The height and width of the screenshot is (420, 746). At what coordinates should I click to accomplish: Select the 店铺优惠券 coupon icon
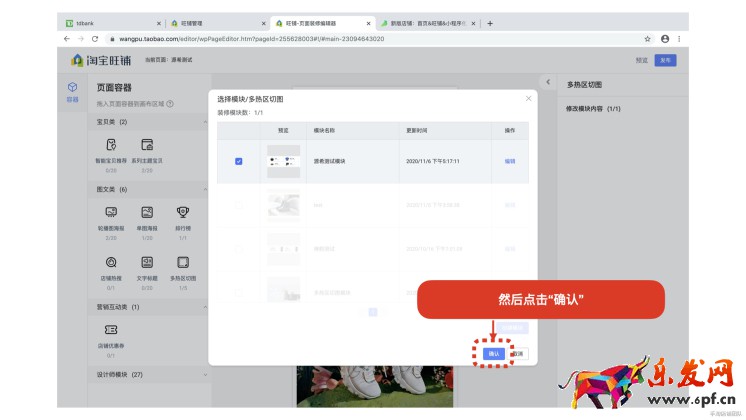click(111, 330)
